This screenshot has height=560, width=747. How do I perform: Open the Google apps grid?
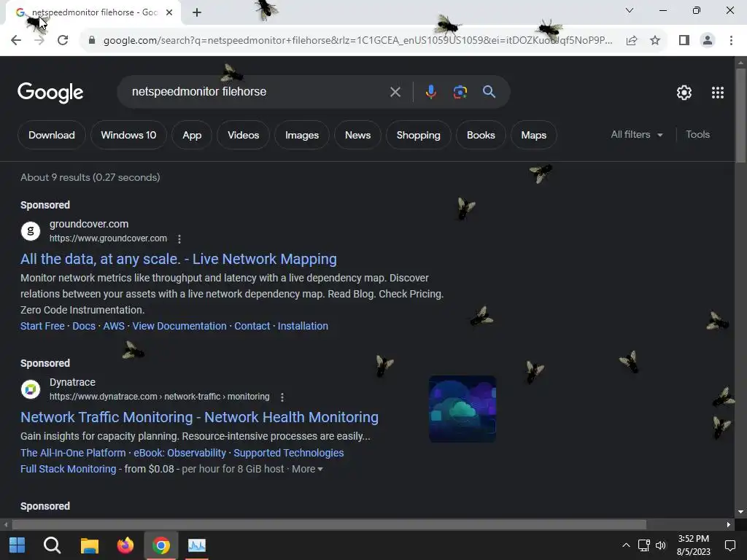point(718,93)
